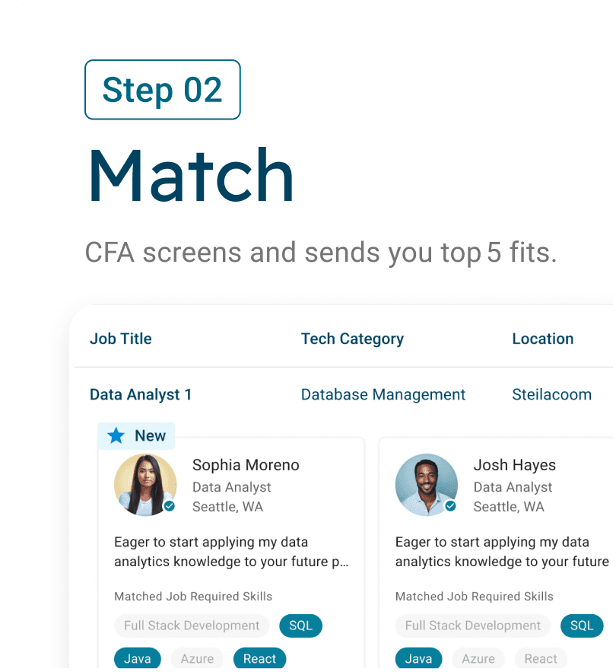Select the Job Title column header
616x672 pixels.
pyautogui.click(x=121, y=339)
